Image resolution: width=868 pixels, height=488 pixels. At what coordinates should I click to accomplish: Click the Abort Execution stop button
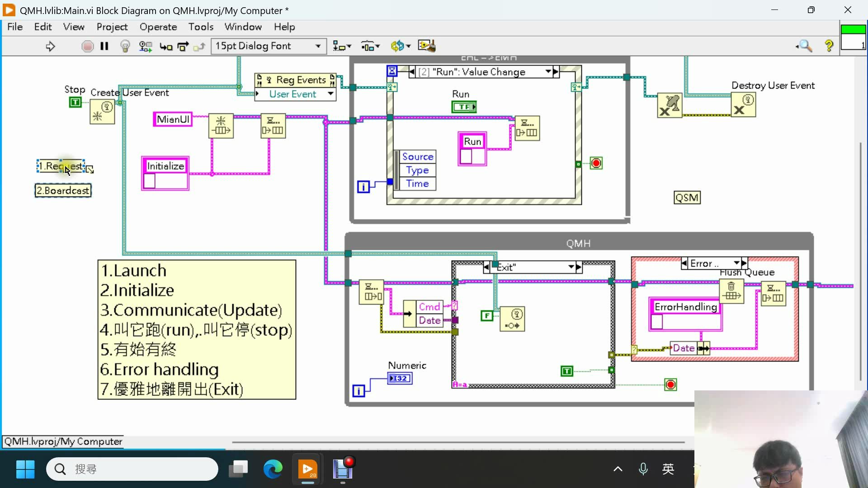tap(87, 46)
